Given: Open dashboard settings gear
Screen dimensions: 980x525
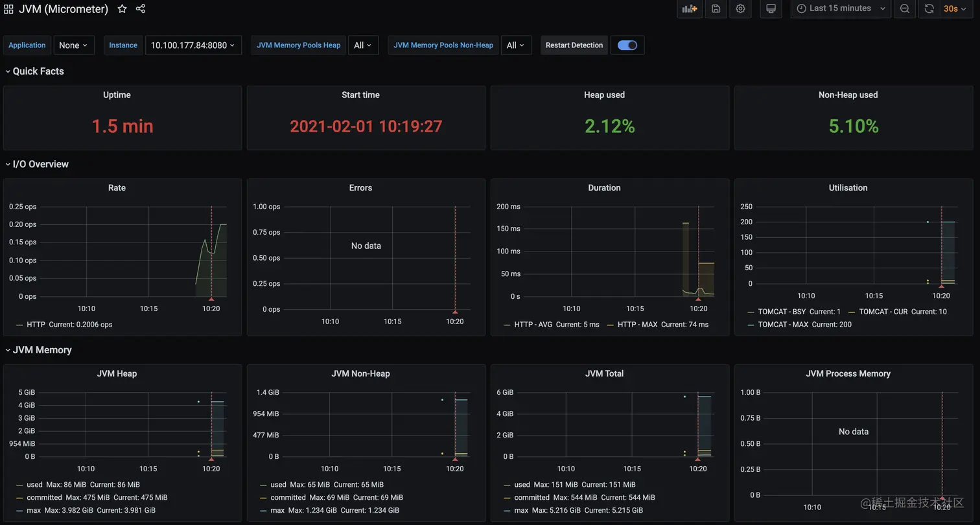Looking at the screenshot, I should tap(740, 8).
